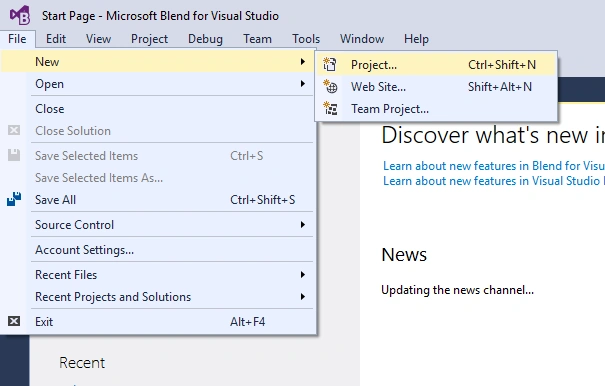Select Save Selected Items As... entry
The image size is (605, 386).
(x=158, y=178)
